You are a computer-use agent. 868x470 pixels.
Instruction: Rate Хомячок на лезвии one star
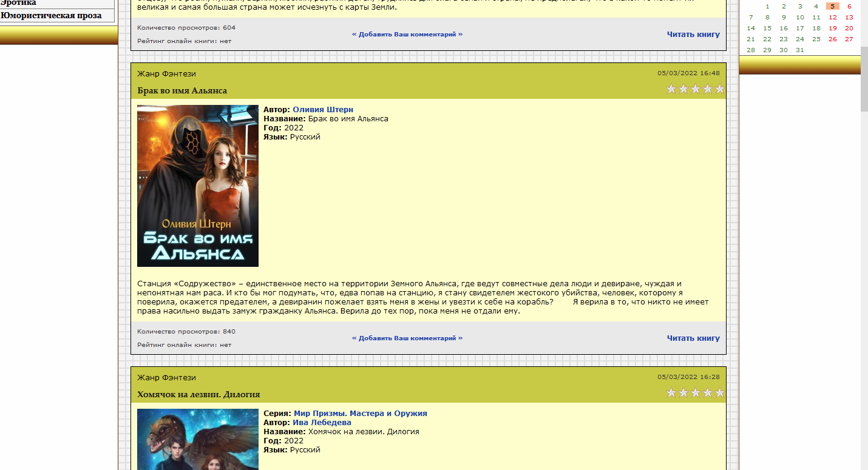tap(671, 393)
